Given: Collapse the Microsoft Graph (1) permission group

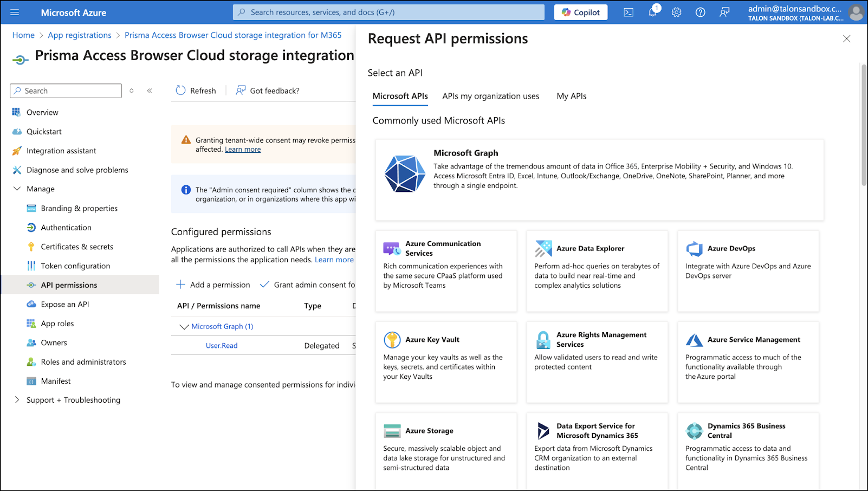Looking at the screenshot, I should pos(184,327).
